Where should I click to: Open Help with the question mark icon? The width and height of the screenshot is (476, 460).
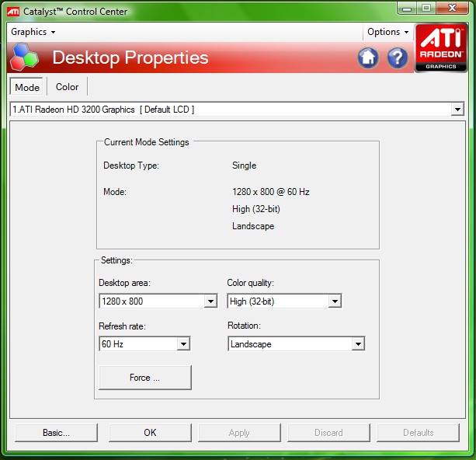click(398, 57)
